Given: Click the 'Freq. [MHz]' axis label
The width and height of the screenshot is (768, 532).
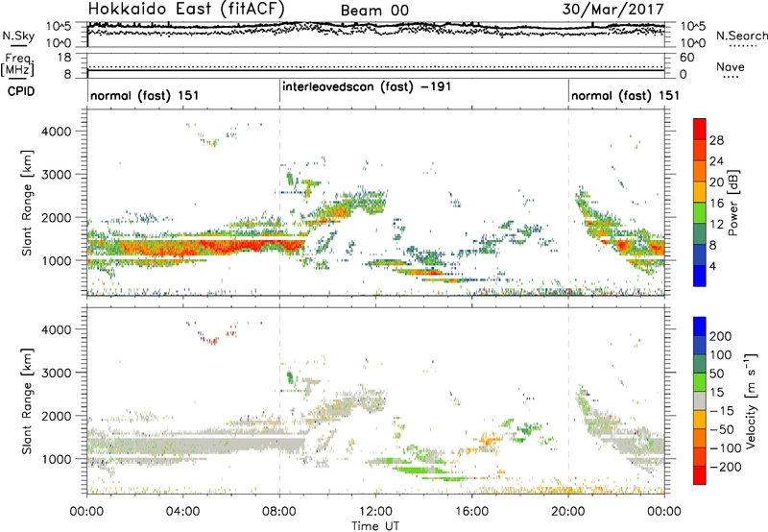Looking at the screenshot, I should point(17,65).
